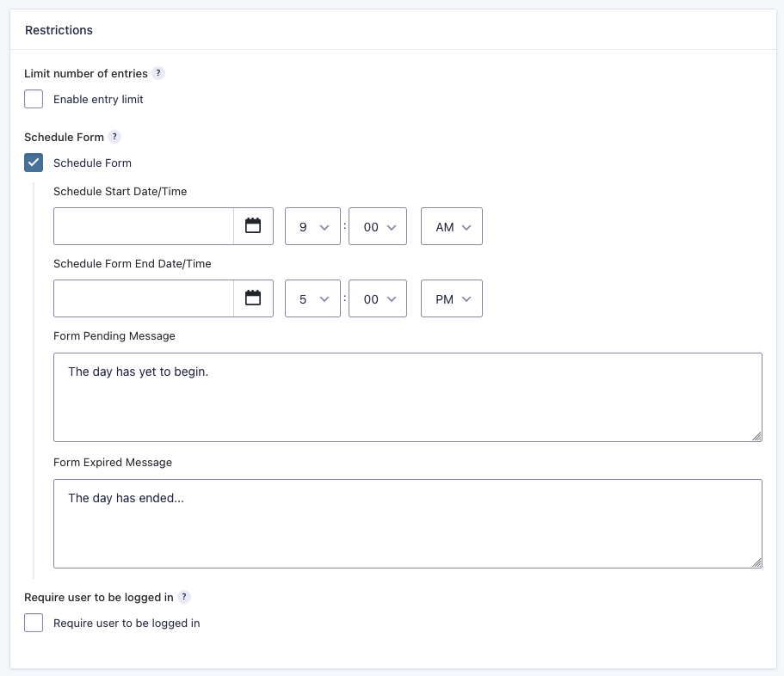This screenshot has width=784, height=676.
Task: Open the Require user to be logged in tooltip
Action: tap(182, 597)
